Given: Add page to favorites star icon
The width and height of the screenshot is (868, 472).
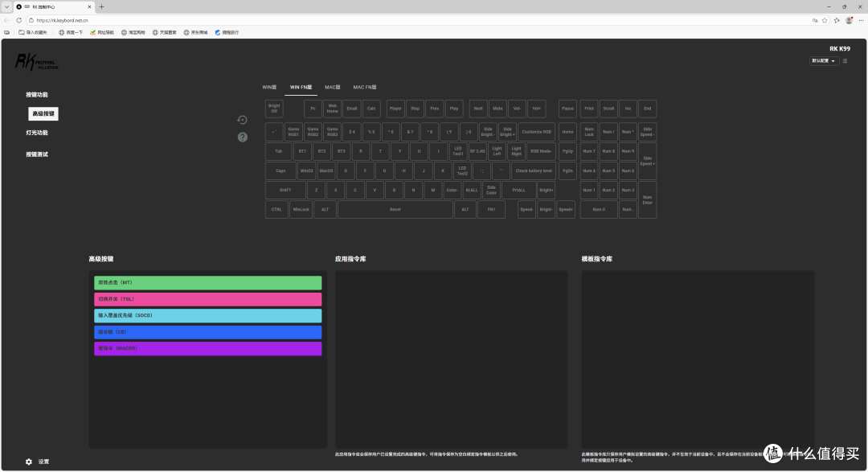Looking at the screenshot, I should click(x=825, y=20).
